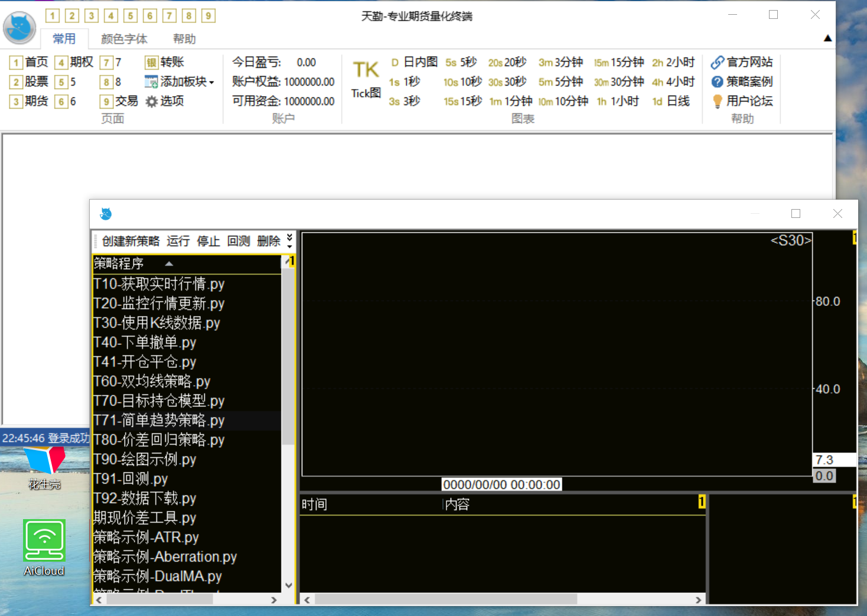Select the 10分钟 chart period

coord(563,101)
